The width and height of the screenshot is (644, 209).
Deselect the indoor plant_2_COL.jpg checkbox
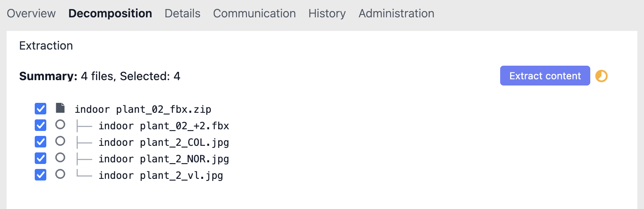[41, 142]
